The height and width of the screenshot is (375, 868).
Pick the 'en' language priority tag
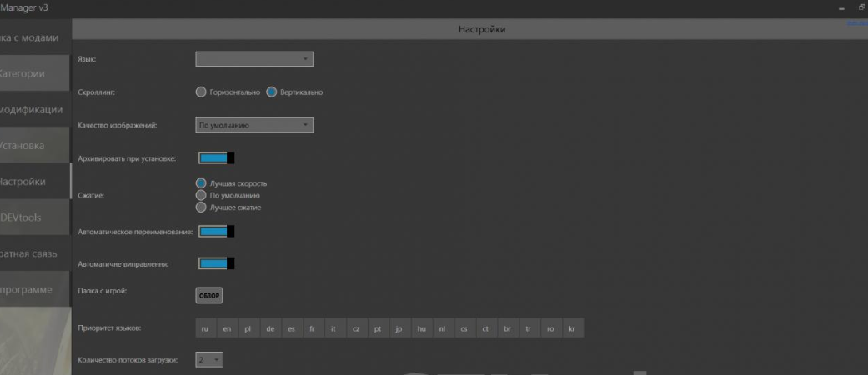pos(227,328)
